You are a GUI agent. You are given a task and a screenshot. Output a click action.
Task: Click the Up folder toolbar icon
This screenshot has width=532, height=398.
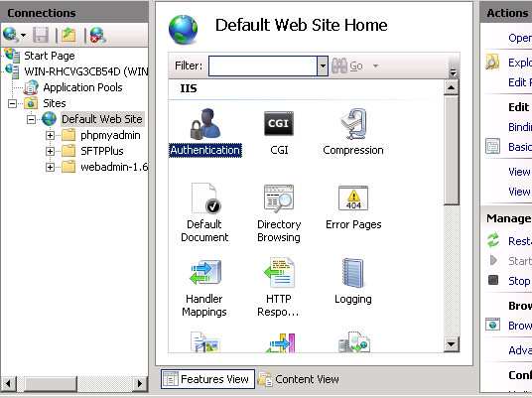point(68,35)
